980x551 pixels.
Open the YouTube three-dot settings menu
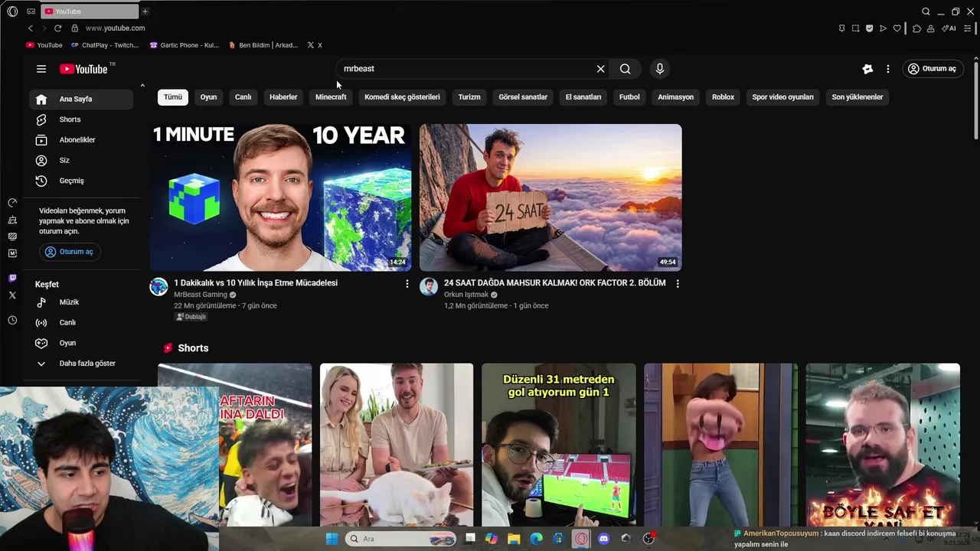click(x=888, y=69)
